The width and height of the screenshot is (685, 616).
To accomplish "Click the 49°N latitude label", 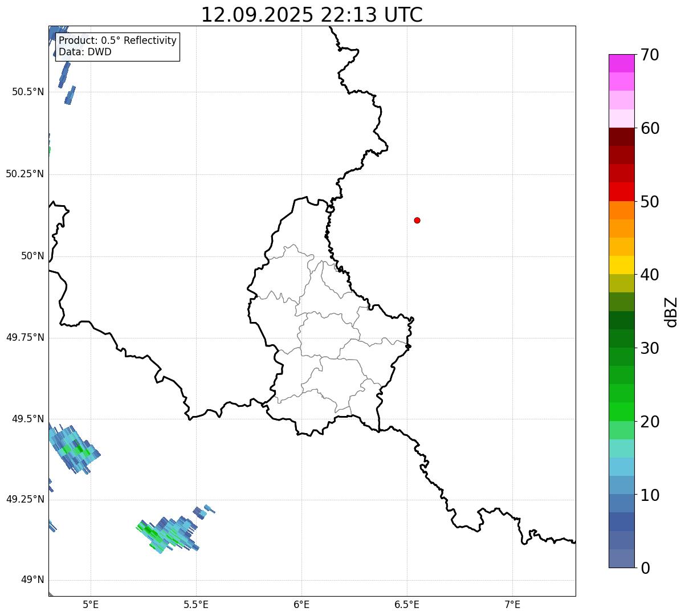I will (32, 580).
